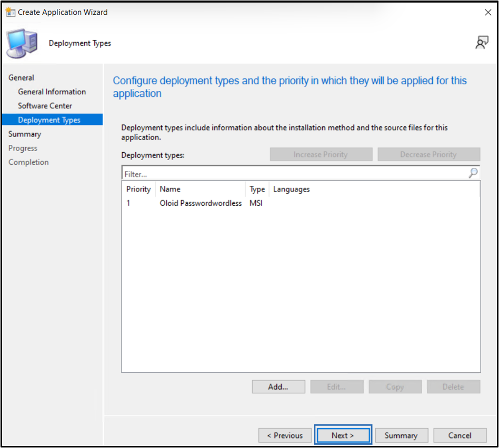
Task: Proceed with the Next button
Action: [x=343, y=435]
